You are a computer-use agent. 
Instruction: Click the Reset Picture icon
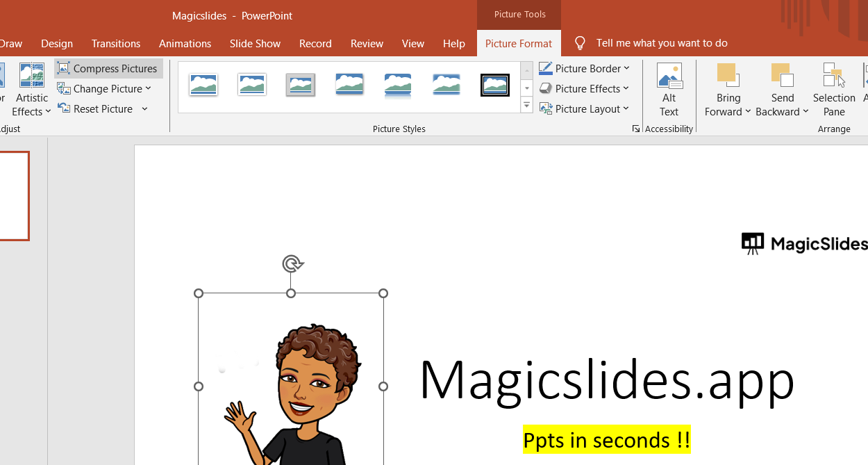click(x=63, y=108)
